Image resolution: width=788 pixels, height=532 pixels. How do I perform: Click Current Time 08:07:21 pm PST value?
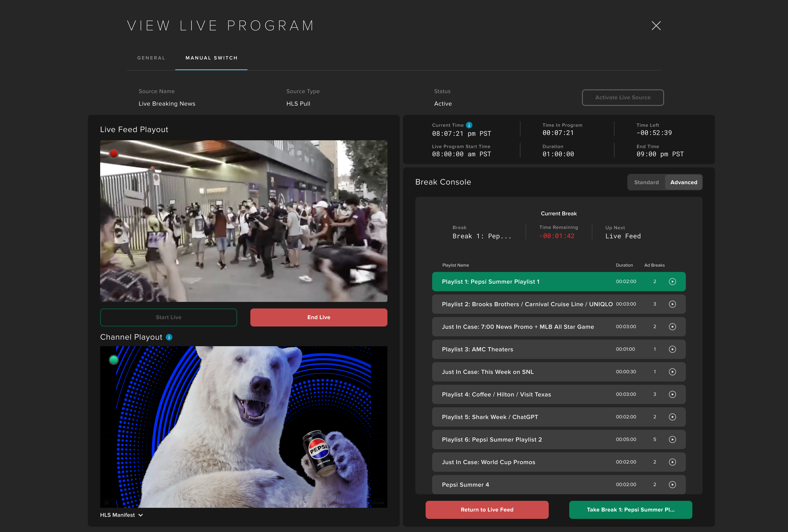pos(462,134)
